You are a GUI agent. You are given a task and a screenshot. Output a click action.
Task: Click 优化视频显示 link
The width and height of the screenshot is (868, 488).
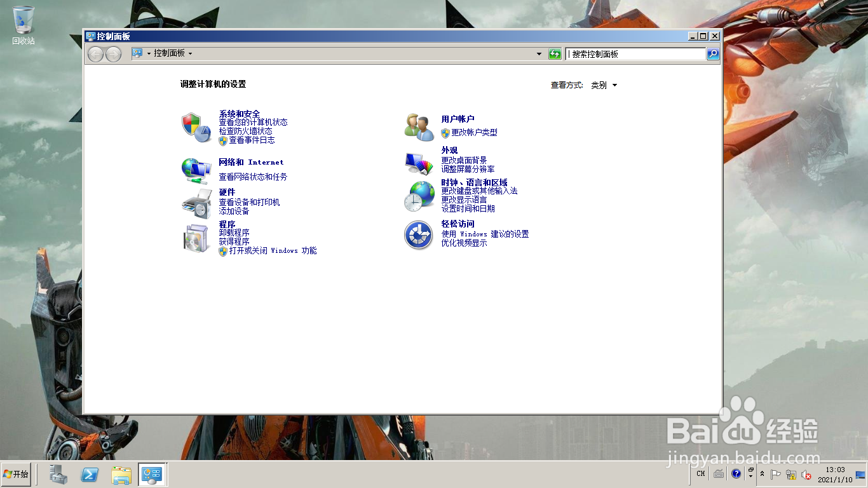click(x=464, y=243)
